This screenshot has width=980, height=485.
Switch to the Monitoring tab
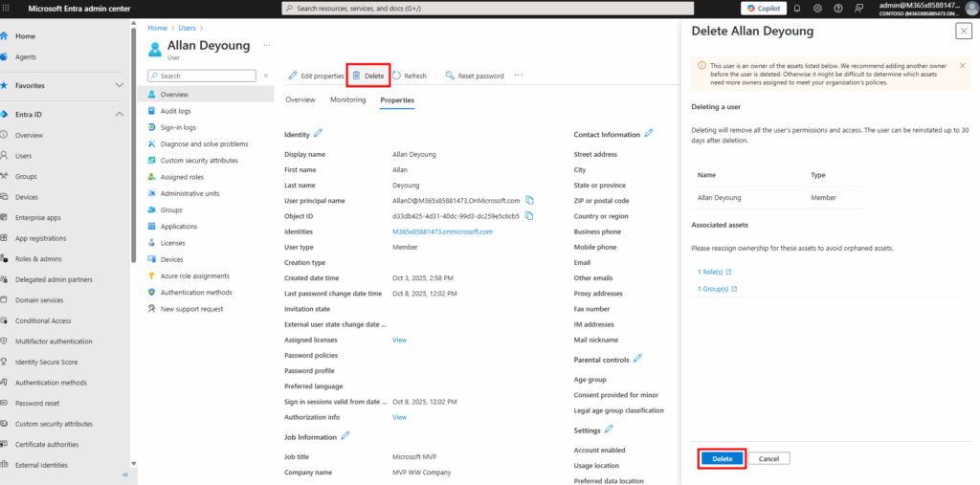point(347,99)
